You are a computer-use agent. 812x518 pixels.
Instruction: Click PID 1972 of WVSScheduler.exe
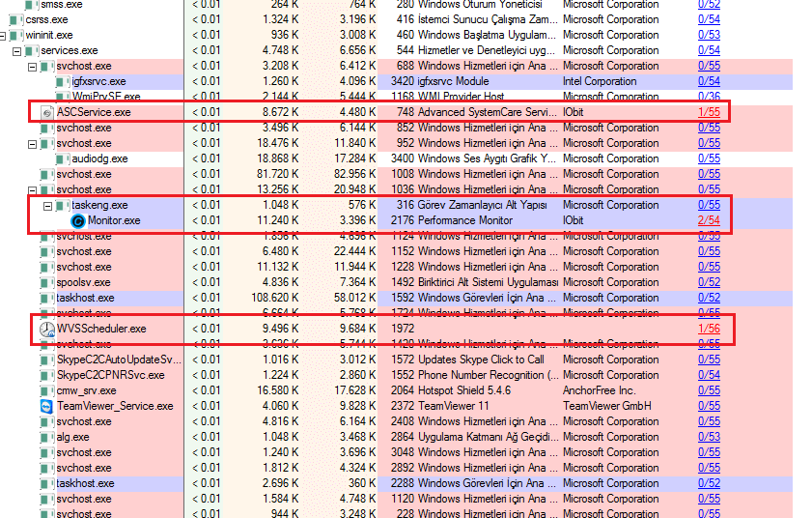point(403,329)
